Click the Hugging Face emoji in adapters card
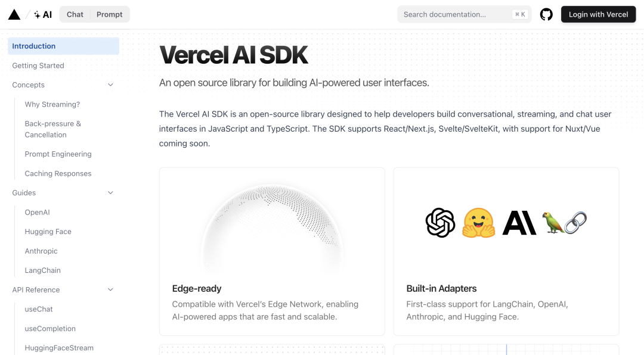 point(479,223)
